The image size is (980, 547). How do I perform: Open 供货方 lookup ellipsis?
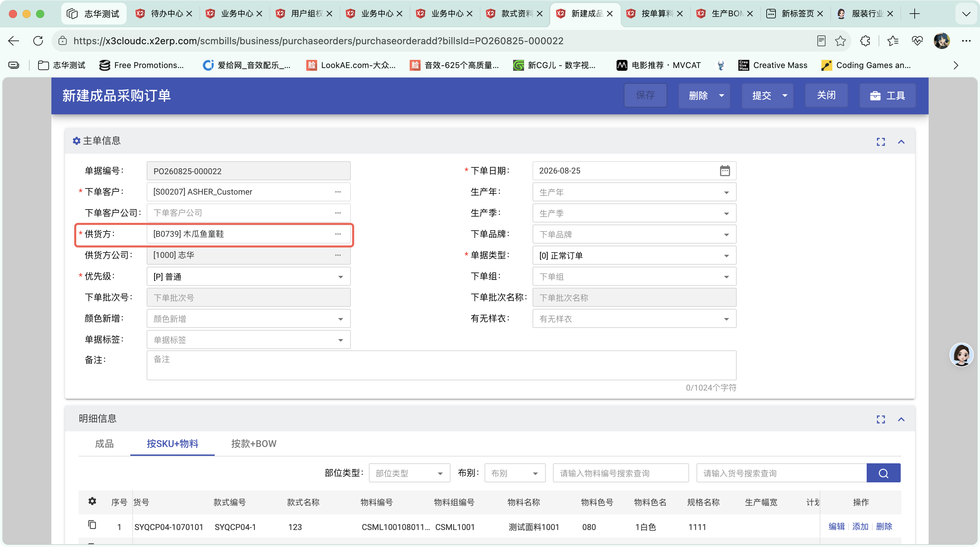pos(338,234)
